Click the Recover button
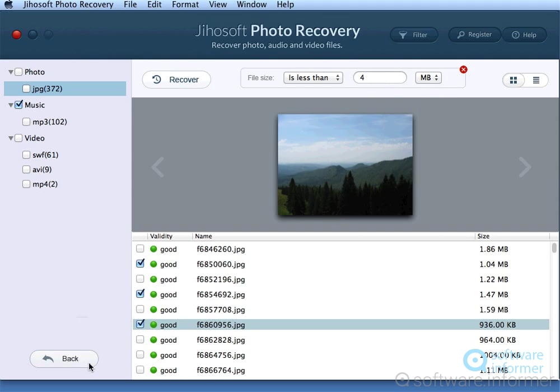Viewport: 560px width, 392px height. 176,80
